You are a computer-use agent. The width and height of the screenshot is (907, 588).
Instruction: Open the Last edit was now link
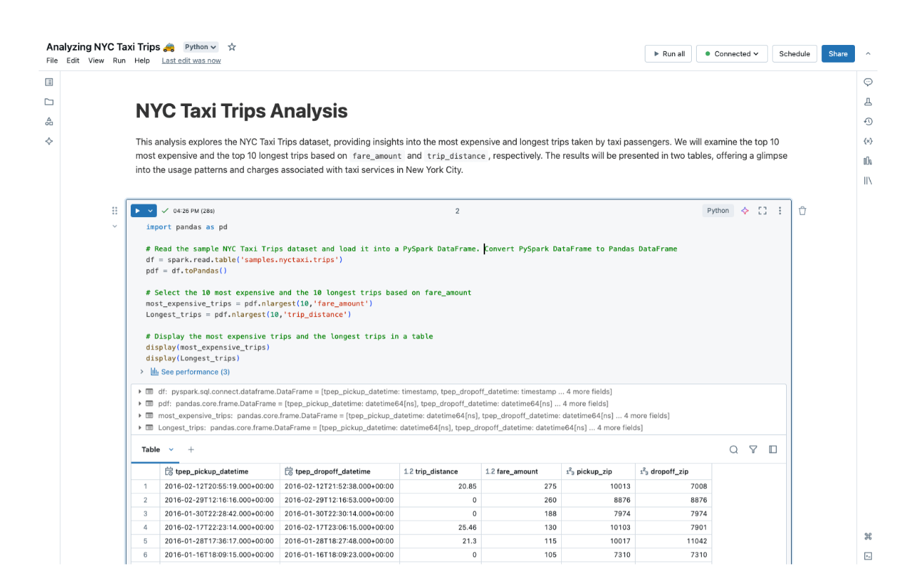(x=191, y=60)
